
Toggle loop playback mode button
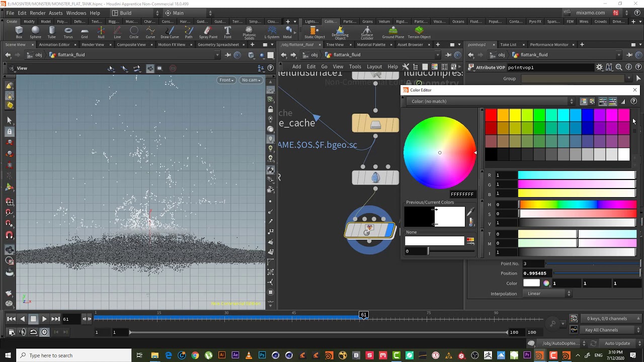pyautogui.click(x=33, y=332)
